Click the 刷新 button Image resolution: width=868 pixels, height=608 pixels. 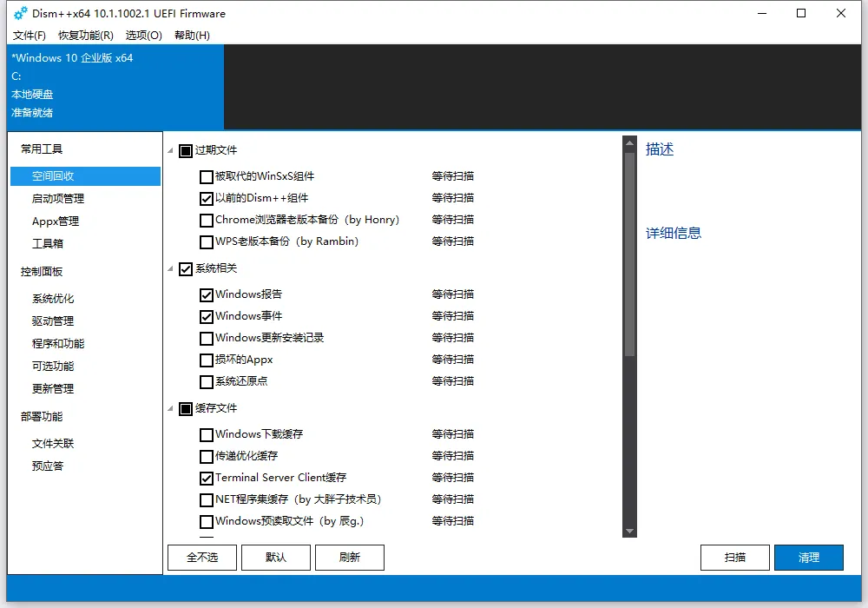pos(349,557)
